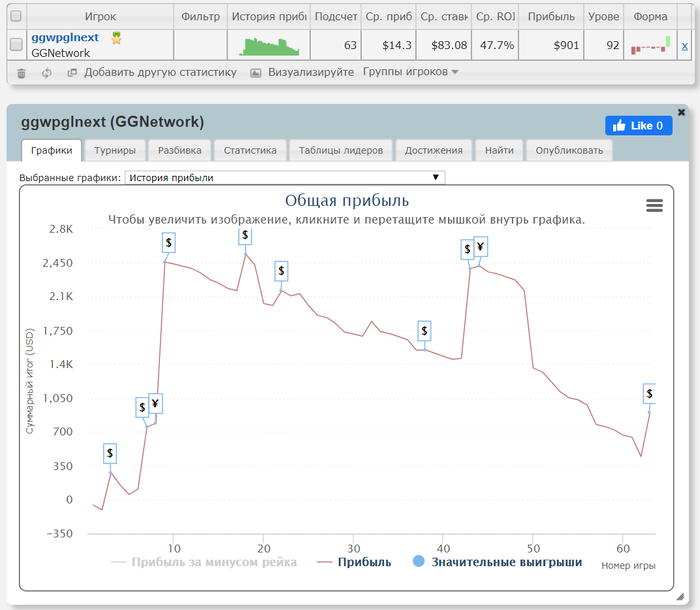Click the panel resize grip corner
Viewport: 700px width, 610px height.
(680, 596)
